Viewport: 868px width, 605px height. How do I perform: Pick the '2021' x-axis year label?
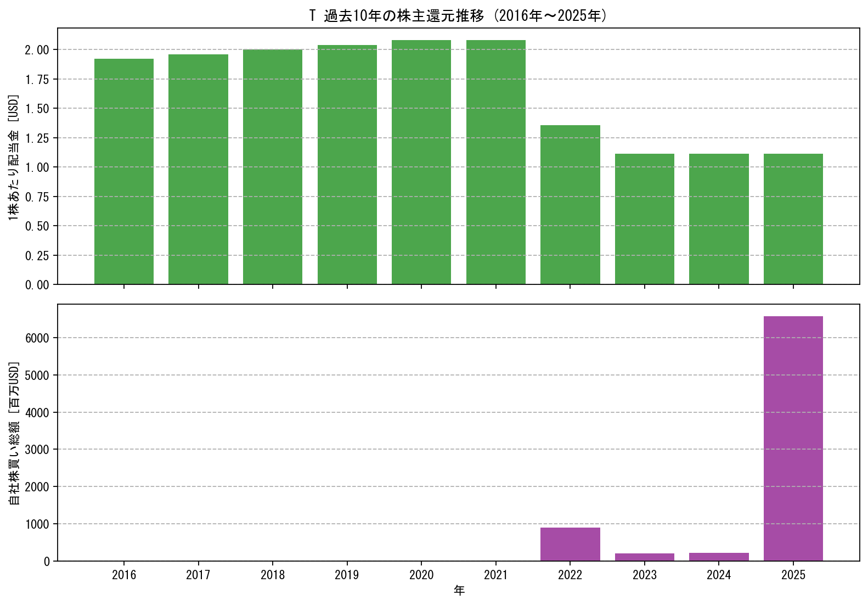496,575
